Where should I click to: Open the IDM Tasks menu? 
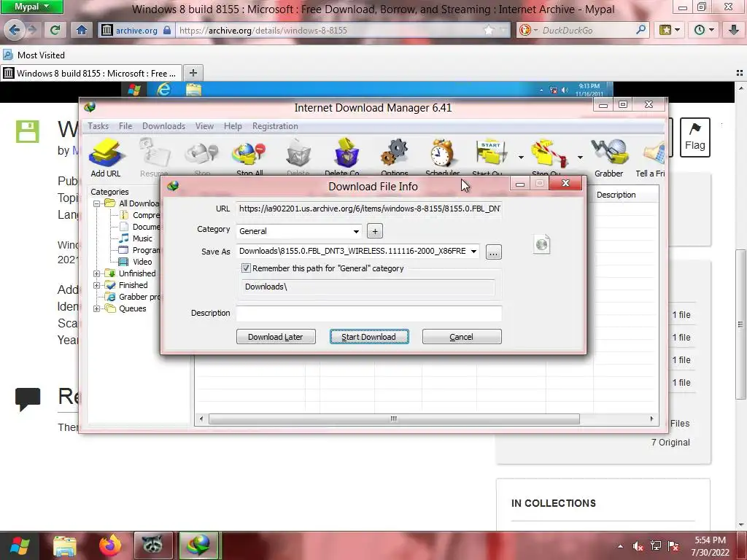point(98,126)
